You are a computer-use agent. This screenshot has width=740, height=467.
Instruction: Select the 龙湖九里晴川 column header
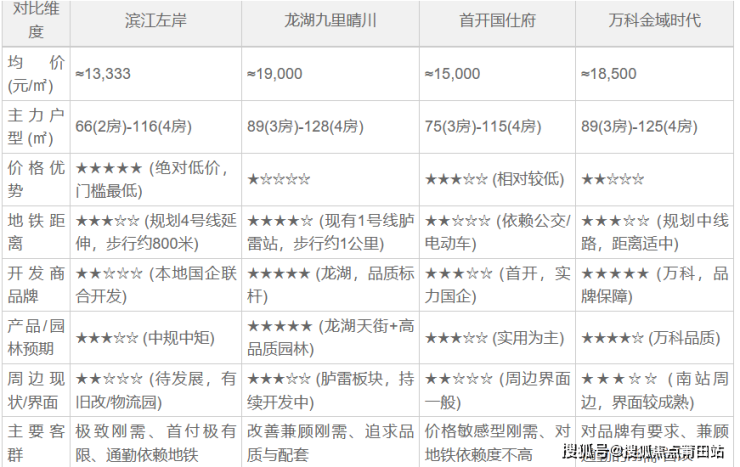pos(330,23)
